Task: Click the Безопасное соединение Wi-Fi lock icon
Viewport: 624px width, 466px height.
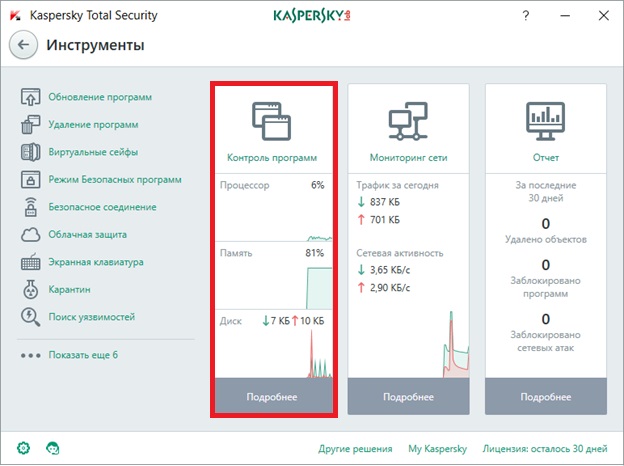Action: point(30,207)
